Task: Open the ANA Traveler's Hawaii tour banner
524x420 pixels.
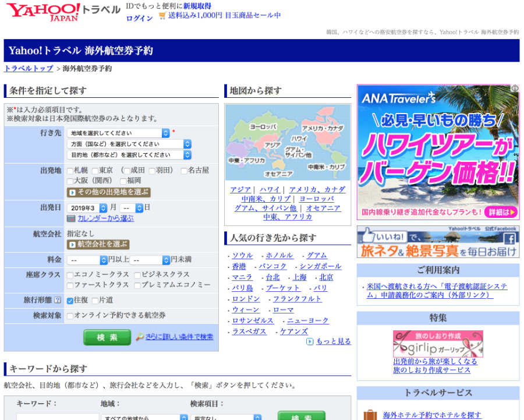Action: click(x=438, y=152)
